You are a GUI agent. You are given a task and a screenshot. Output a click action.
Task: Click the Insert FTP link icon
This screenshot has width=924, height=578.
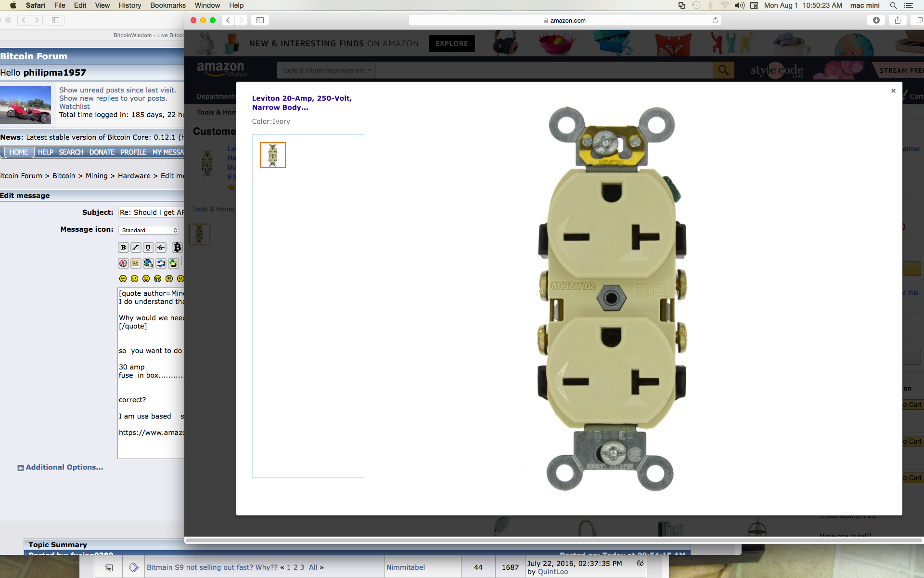click(x=173, y=263)
